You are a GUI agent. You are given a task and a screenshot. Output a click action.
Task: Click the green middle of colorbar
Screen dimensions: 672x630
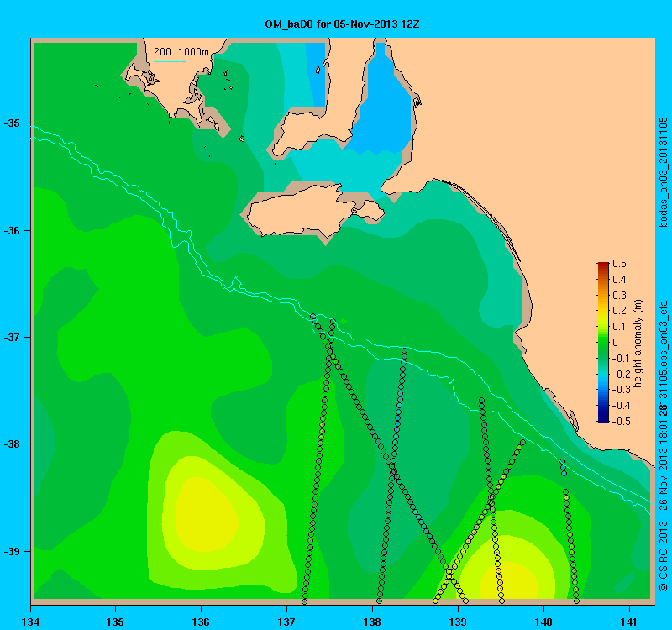[x=603, y=343]
